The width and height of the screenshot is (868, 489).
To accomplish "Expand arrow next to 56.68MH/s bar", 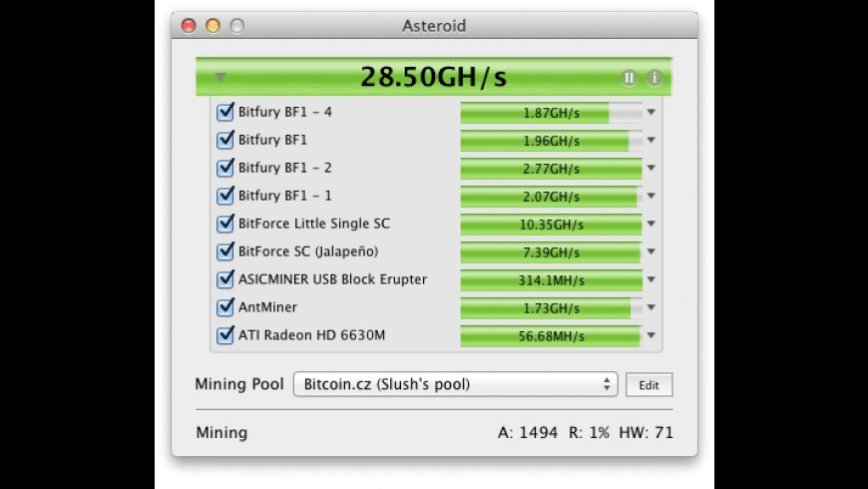I will coord(651,335).
